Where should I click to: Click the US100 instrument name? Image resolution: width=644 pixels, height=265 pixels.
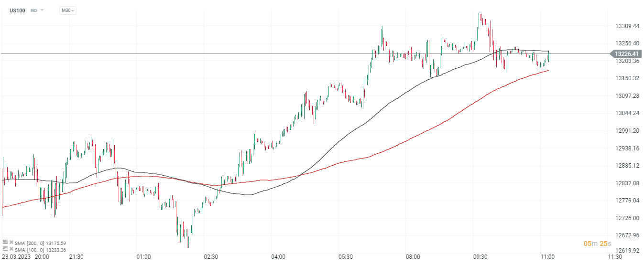pyautogui.click(x=18, y=10)
